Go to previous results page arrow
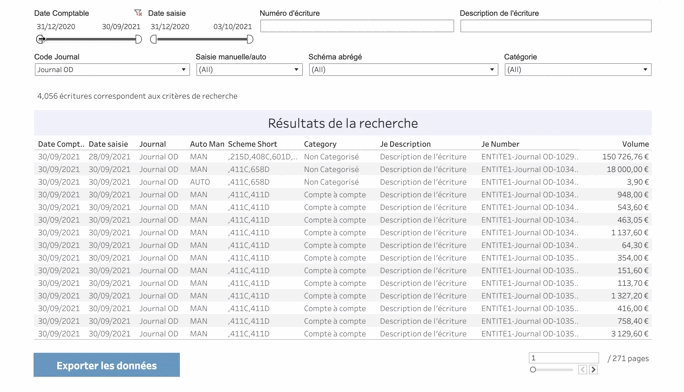This screenshot has width=684, height=392. point(582,370)
